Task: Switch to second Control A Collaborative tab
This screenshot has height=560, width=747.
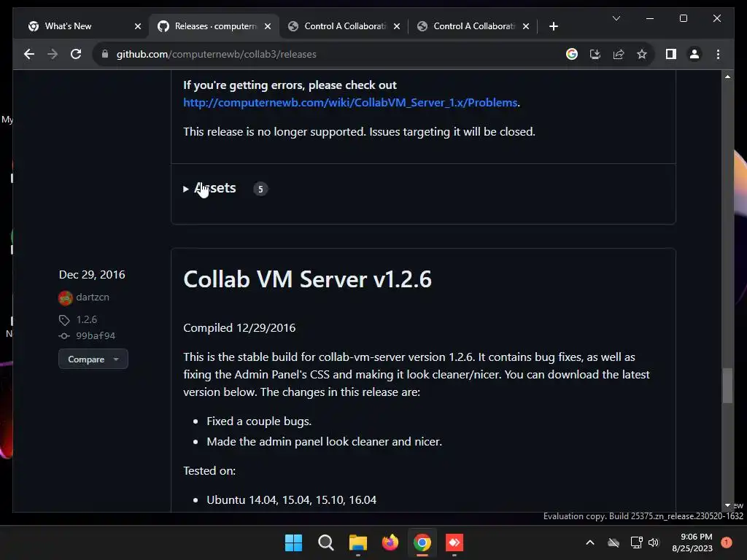Action: click(474, 26)
